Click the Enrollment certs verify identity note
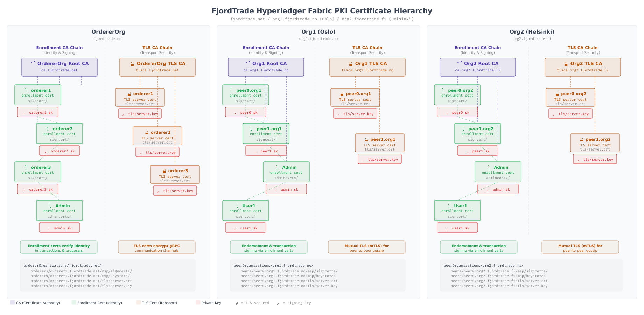The width and height of the screenshot is (644, 315). point(59,247)
